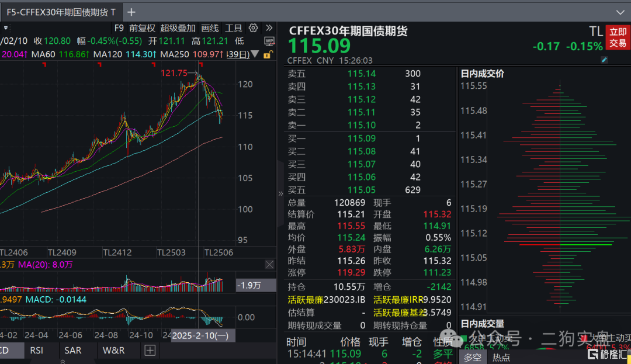
Task: Click the 买五 bid price 115.05
Action: tap(362, 190)
